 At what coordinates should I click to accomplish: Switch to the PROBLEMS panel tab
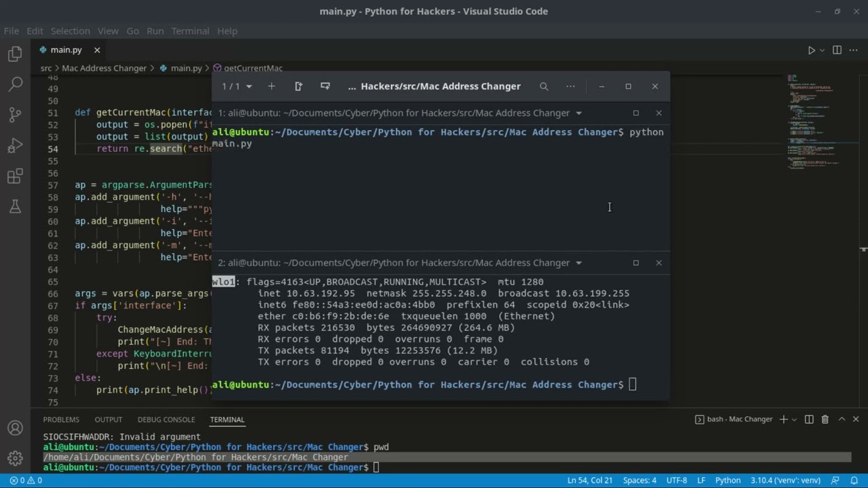point(61,420)
